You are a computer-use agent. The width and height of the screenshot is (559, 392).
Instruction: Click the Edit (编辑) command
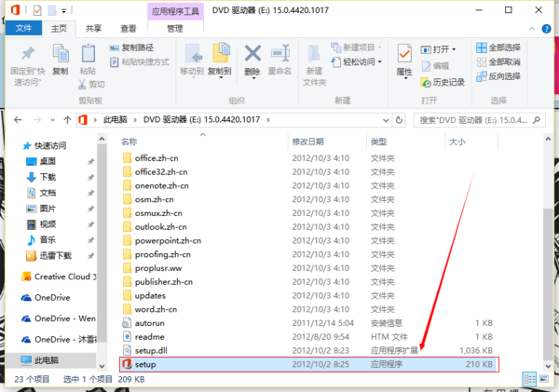(435, 65)
